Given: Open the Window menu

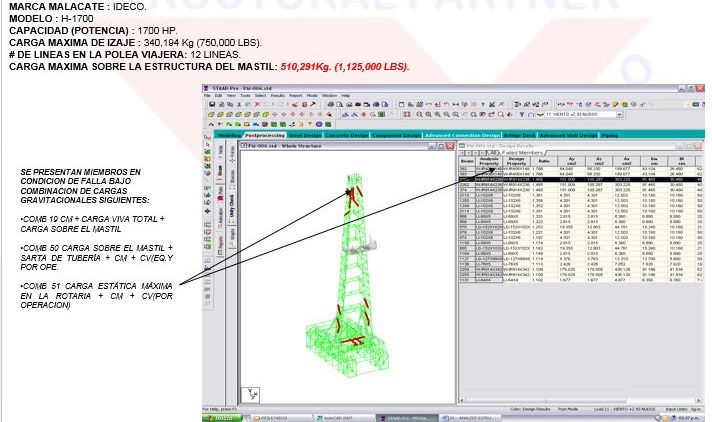Looking at the screenshot, I should point(330,95).
